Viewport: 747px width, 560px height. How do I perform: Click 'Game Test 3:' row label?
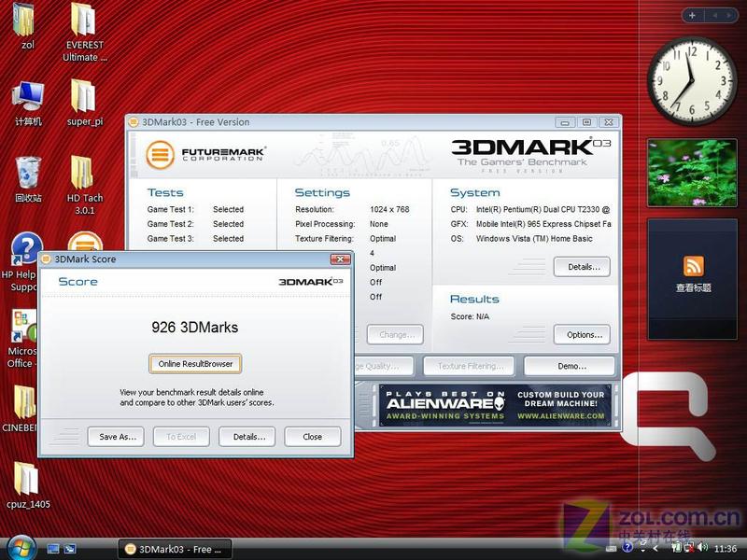click(171, 239)
